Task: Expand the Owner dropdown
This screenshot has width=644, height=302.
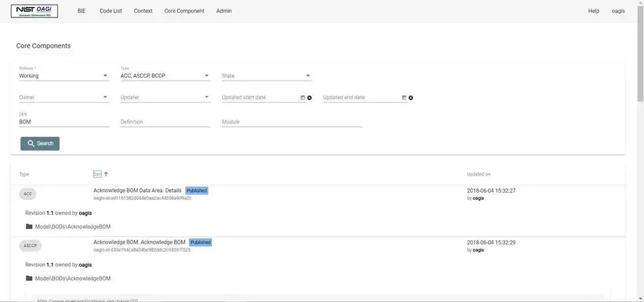Action: pyautogui.click(x=64, y=97)
